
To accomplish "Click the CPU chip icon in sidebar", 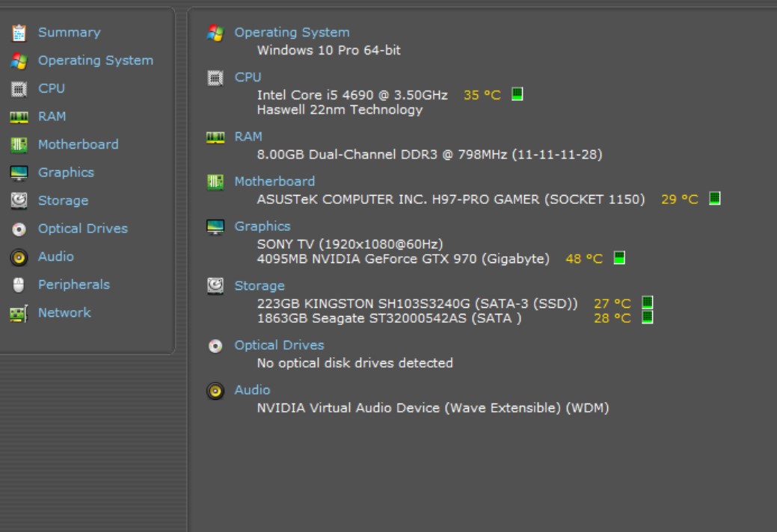I will (x=19, y=89).
